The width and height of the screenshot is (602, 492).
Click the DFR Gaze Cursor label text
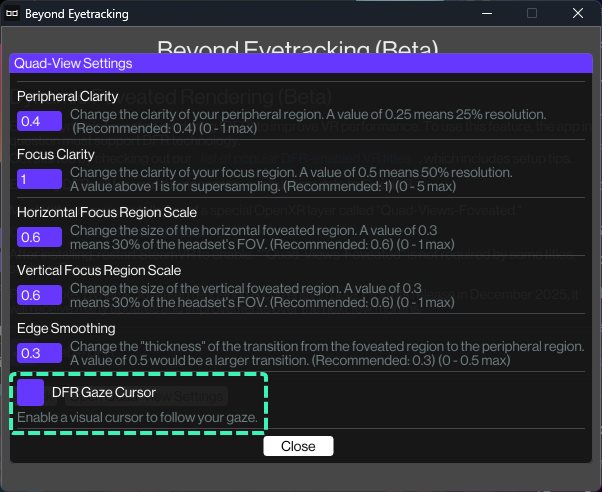pyautogui.click(x=104, y=393)
